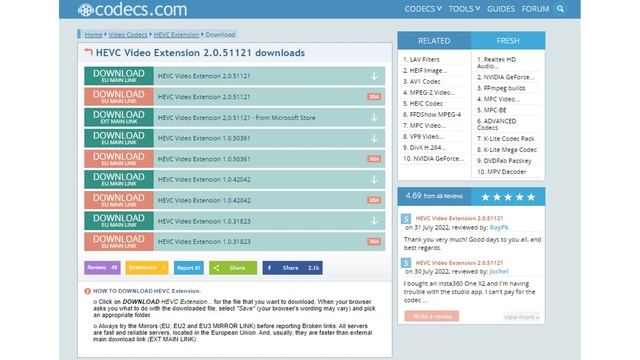The height and width of the screenshot is (360, 640).
Task: Open ADVANCED Codecs fresh link
Action: click(497, 124)
